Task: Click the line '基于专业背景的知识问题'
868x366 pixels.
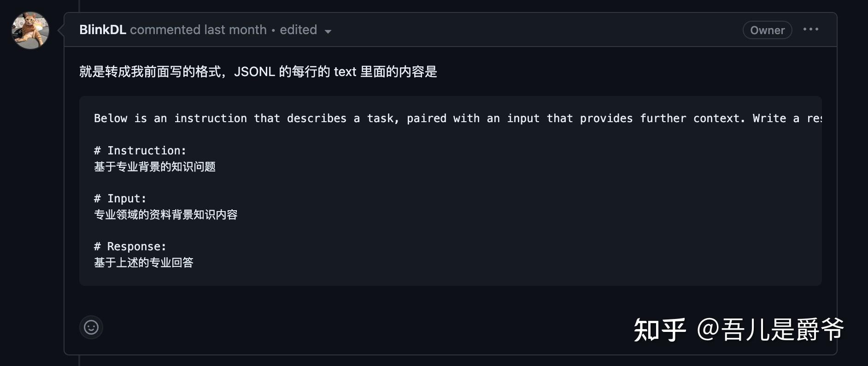Action: (155, 167)
